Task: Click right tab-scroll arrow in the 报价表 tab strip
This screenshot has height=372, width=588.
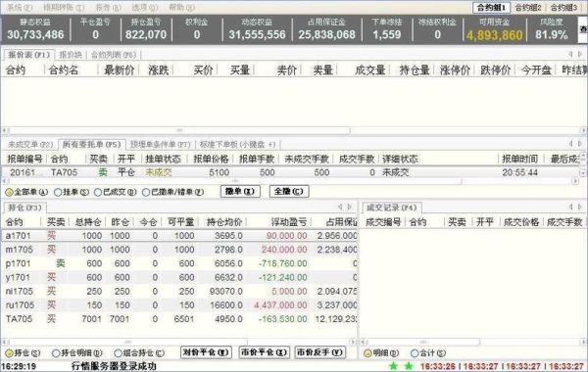Action: [x=580, y=55]
